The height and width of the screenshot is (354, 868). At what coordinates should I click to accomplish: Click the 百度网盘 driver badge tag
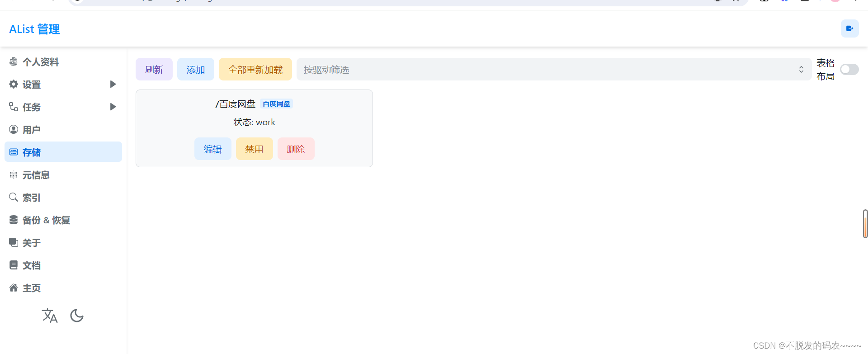pos(277,104)
